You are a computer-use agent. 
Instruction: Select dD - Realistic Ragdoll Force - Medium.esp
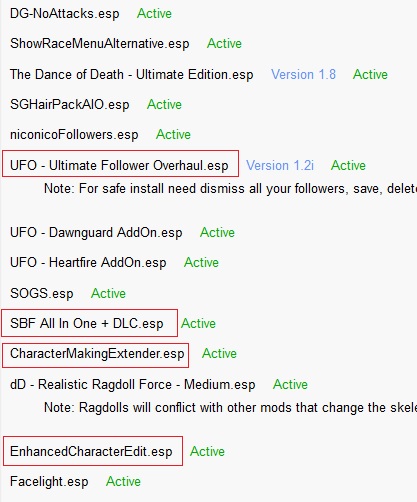point(133,385)
